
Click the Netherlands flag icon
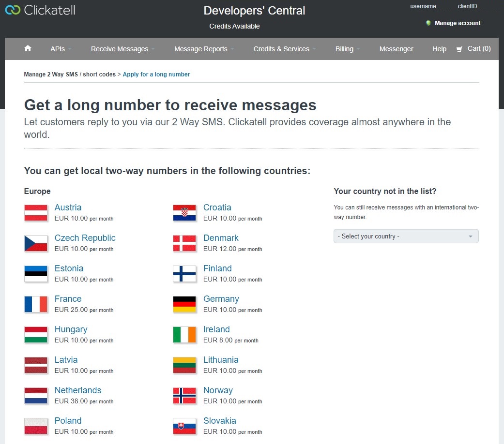click(x=36, y=396)
